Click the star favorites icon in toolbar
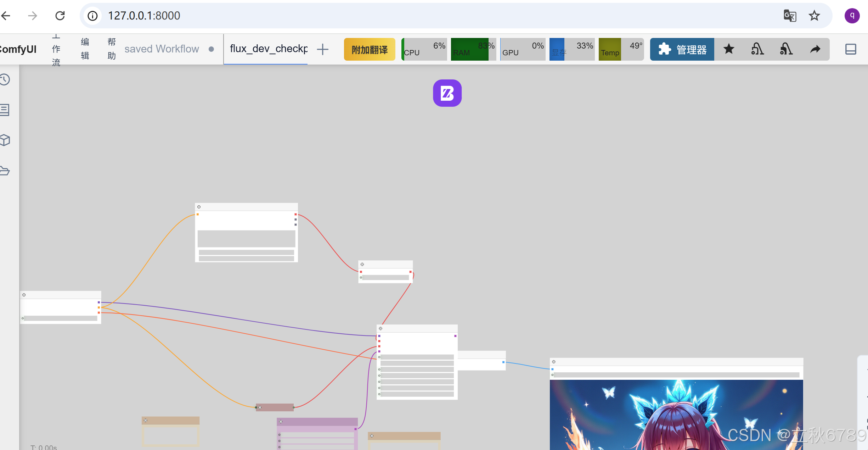Screen dimensions: 868x450 pos(729,49)
